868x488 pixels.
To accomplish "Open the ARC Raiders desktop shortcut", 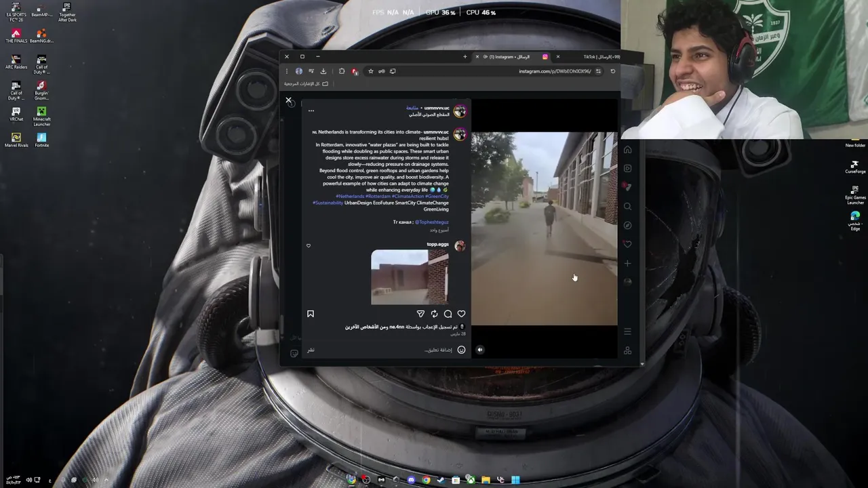I will click(16, 63).
